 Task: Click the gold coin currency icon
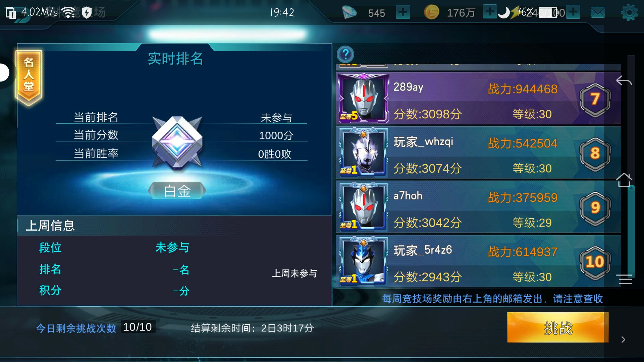(431, 12)
